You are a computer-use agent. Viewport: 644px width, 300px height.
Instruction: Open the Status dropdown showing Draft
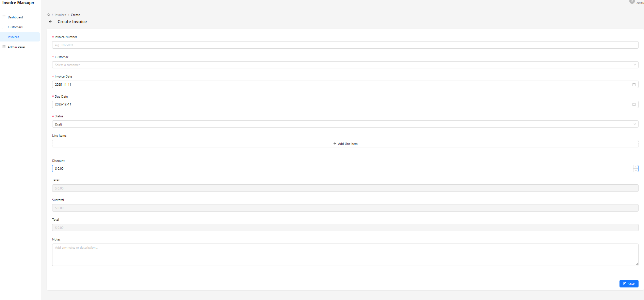pyautogui.click(x=345, y=124)
